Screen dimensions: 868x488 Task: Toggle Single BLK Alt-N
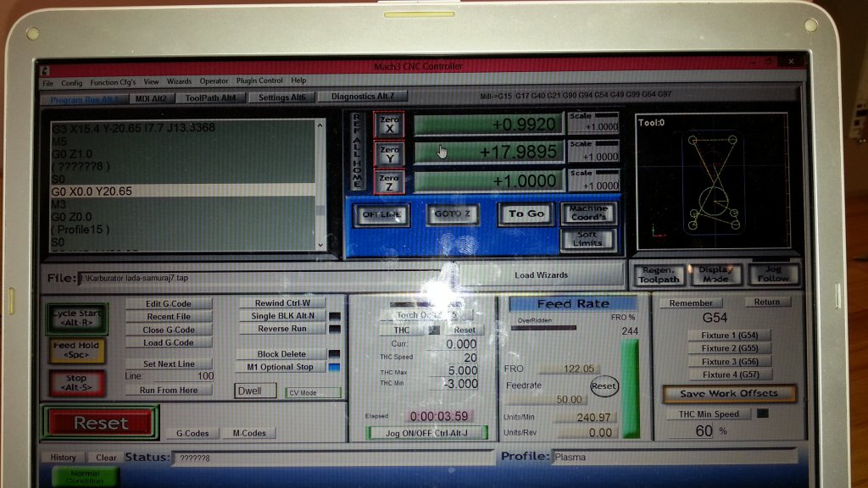[282, 316]
